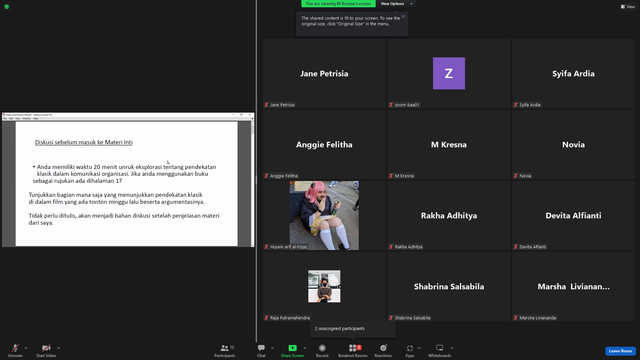
Task: Click the heading 'Diskusi sebelum masuk ke Materi Inti'
Action: click(x=84, y=142)
